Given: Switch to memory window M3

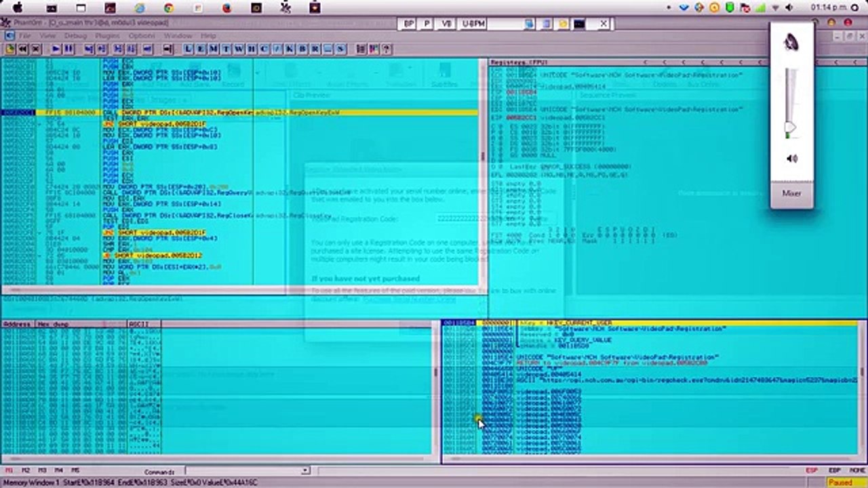Looking at the screenshot, I should point(42,470).
